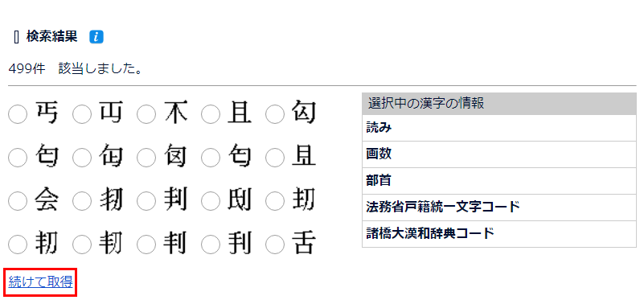
Task: Click the 読み row in the info table
Action: tap(499, 128)
